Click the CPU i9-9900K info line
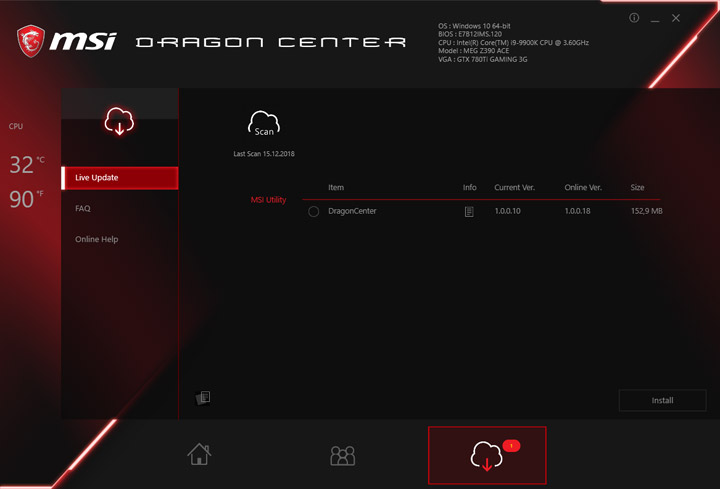Image resolution: width=720 pixels, height=489 pixels. 513,43
